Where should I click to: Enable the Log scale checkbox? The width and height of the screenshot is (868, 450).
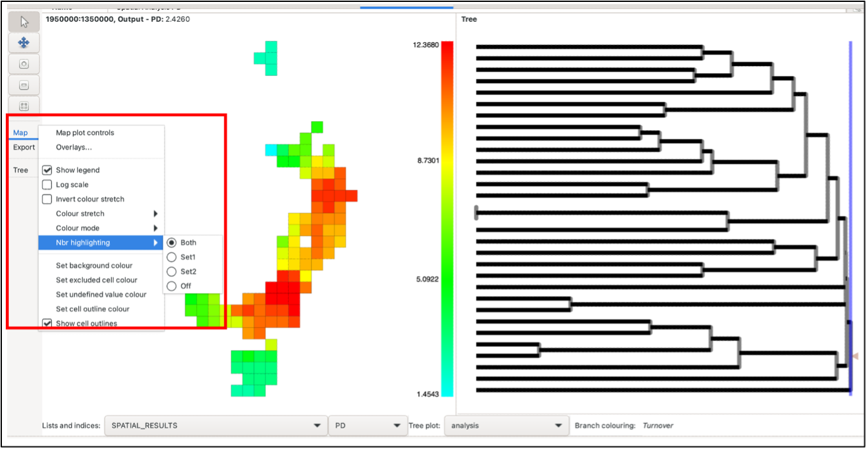(x=47, y=185)
